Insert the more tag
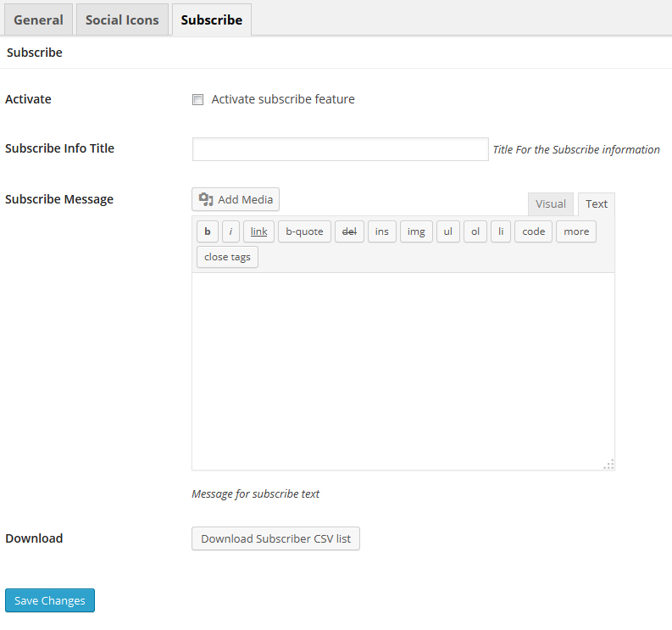 pos(576,231)
